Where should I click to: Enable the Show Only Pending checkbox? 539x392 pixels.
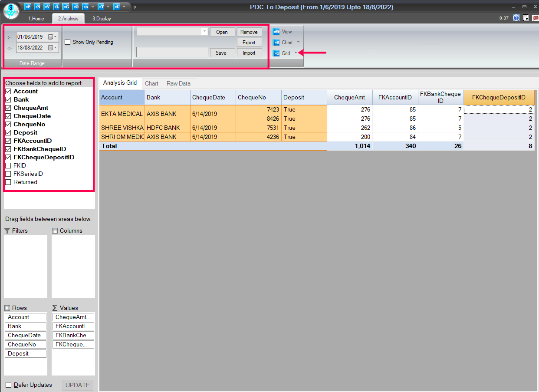68,42
